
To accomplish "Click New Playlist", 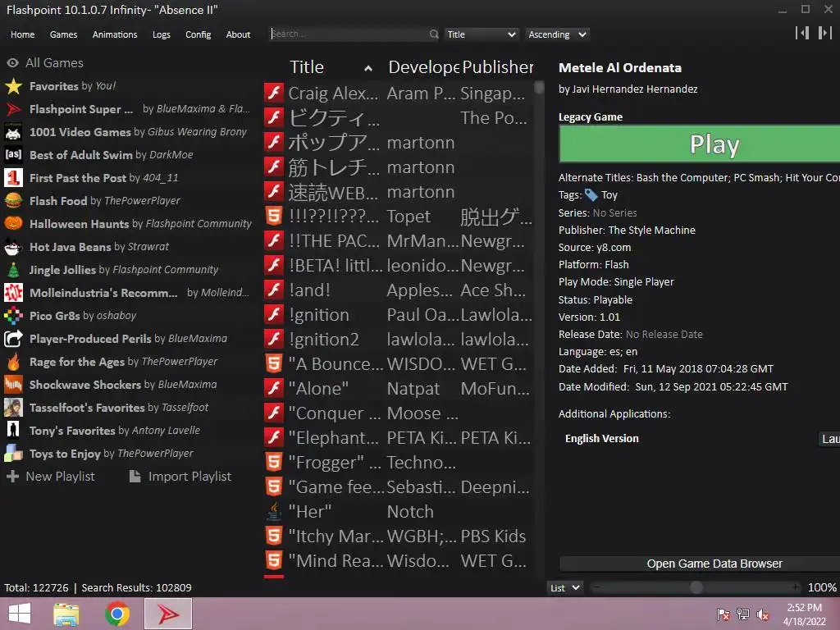I will [50, 477].
